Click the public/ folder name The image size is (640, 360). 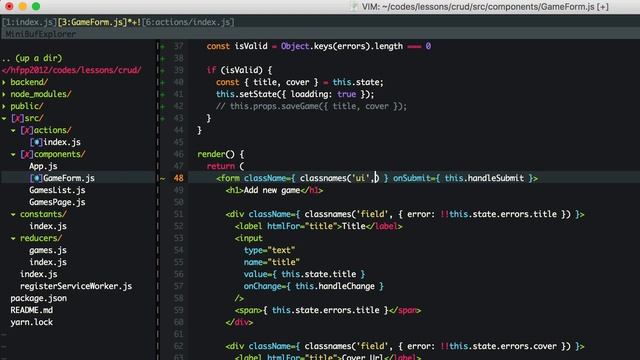tap(27, 106)
